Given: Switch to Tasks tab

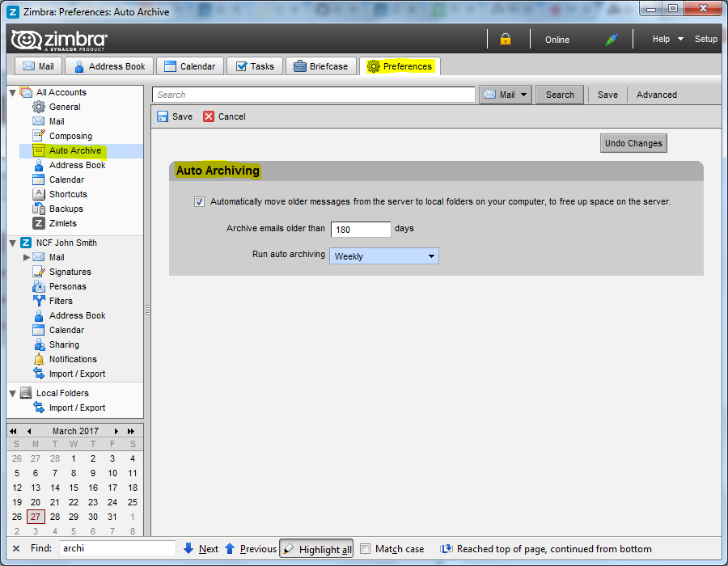Looking at the screenshot, I should pos(255,66).
